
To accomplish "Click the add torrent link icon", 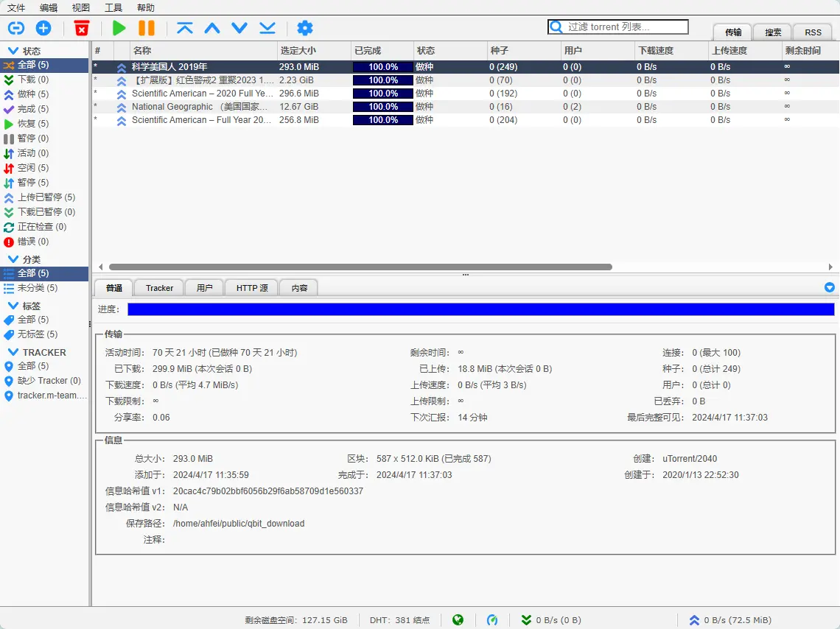I will (15, 28).
